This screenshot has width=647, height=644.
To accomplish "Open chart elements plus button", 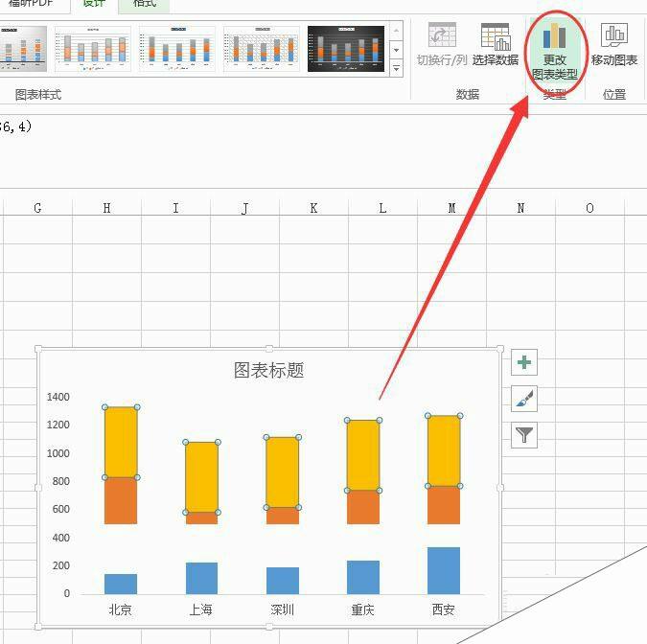I will point(524,362).
